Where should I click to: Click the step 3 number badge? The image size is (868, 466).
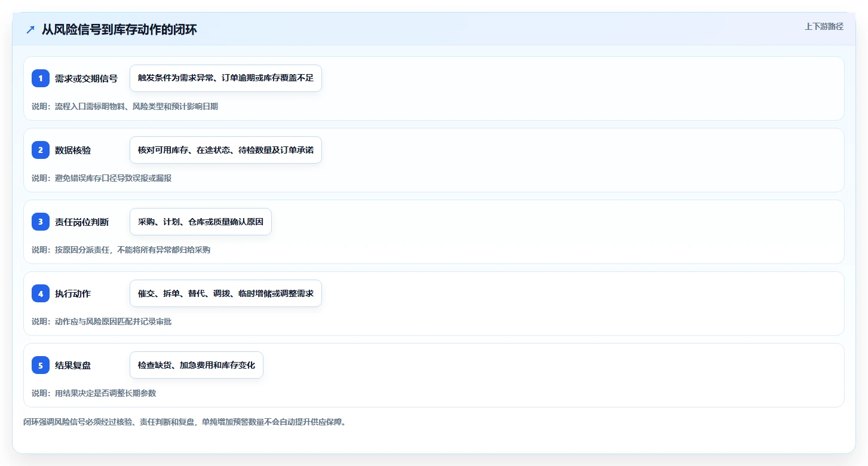[x=41, y=222]
